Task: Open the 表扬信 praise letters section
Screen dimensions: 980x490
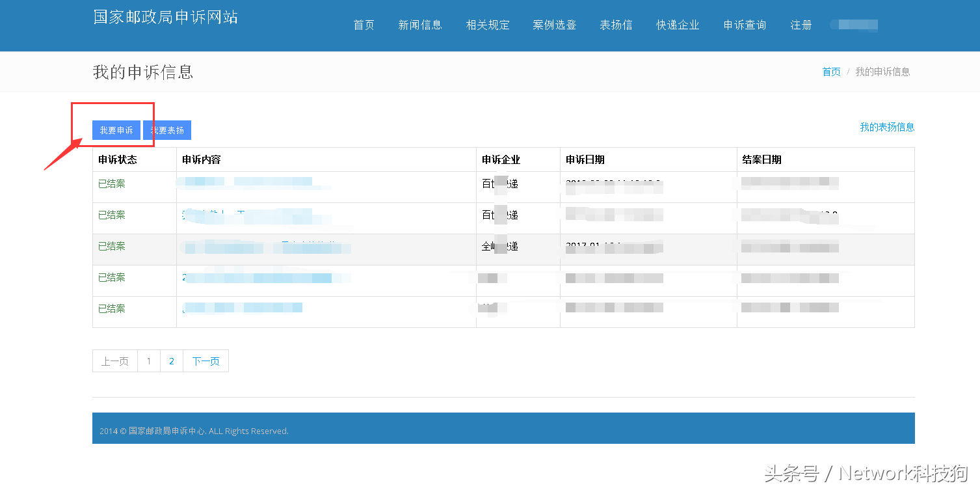Action: [x=616, y=25]
